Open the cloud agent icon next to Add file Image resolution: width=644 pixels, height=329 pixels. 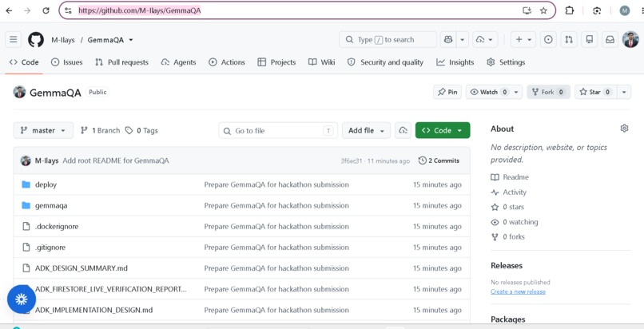pos(403,130)
